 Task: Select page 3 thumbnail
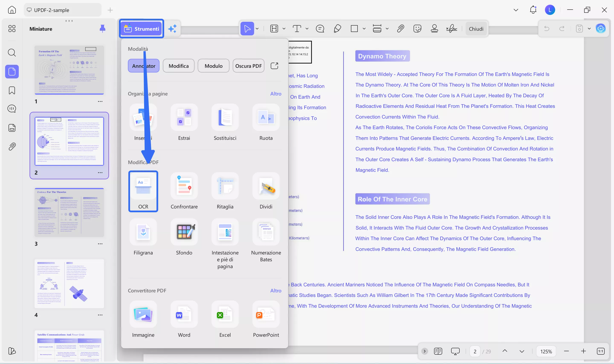[69, 212]
